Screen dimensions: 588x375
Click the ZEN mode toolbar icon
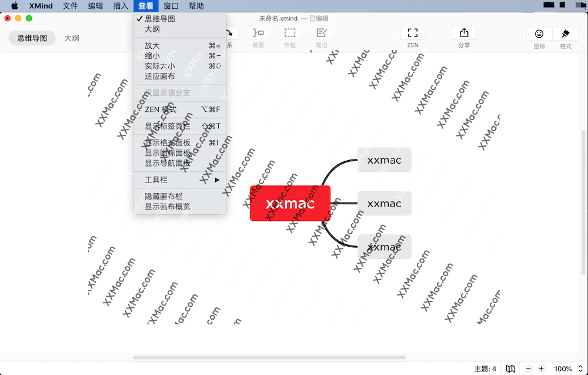click(x=413, y=33)
